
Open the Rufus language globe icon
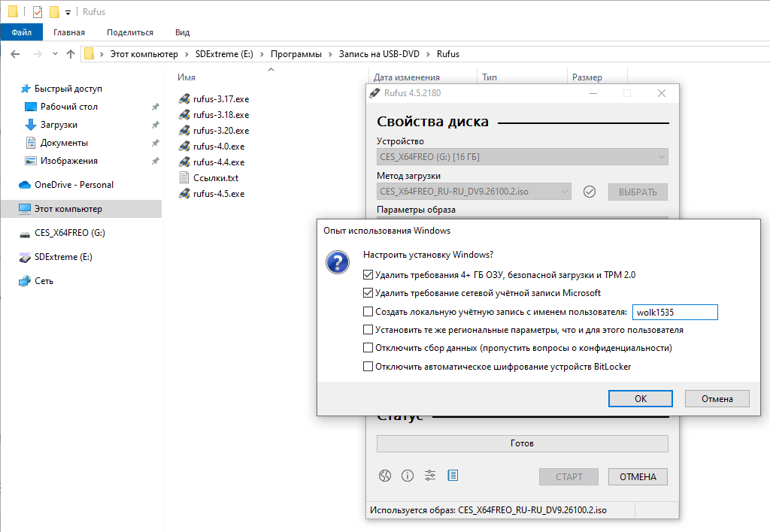[385, 476]
